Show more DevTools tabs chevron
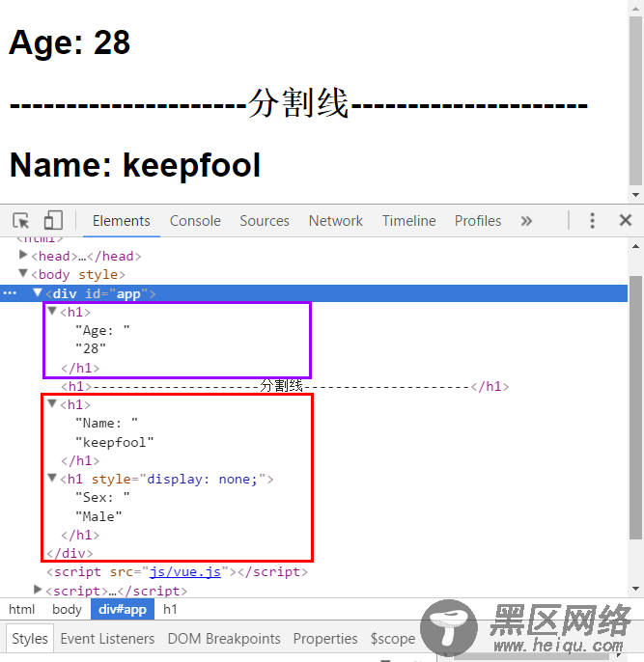The width and height of the screenshot is (644, 662). click(526, 221)
